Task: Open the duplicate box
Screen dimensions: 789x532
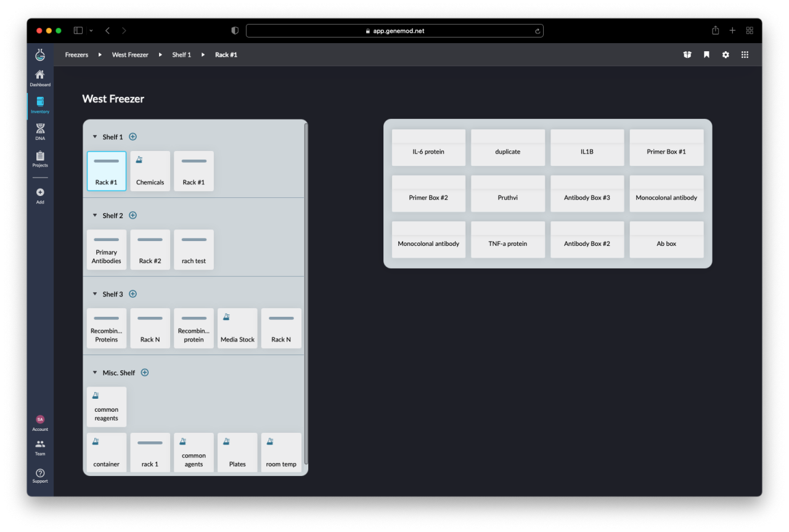Action: [508, 147]
